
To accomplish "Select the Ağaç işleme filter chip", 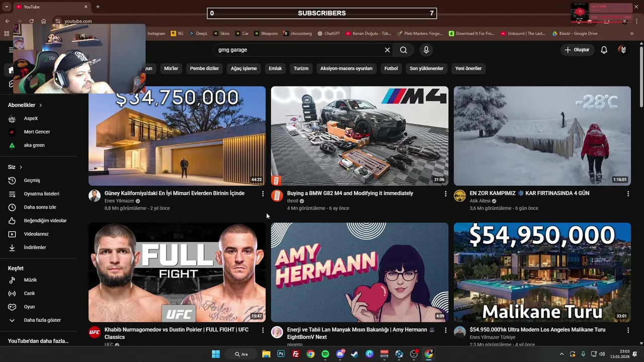I will (244, 68).
